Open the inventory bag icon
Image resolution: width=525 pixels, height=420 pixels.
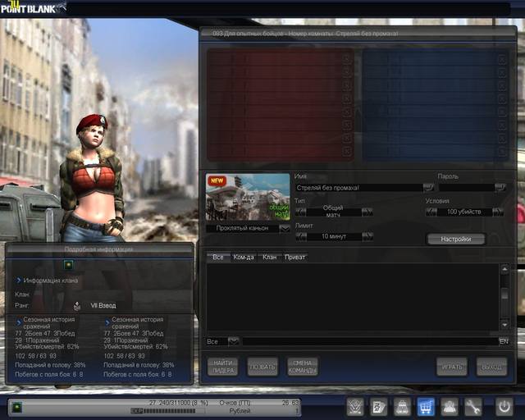pos(402,406)
